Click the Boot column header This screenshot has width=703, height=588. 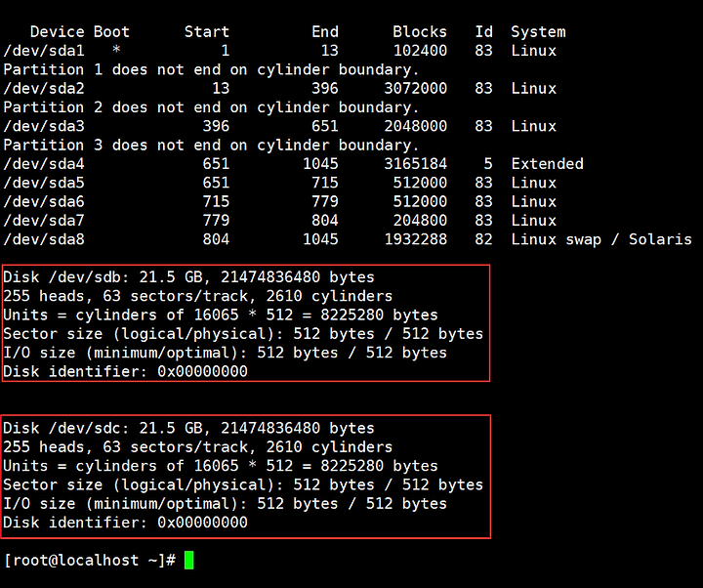pyautogui.click(x=111, y=32)
